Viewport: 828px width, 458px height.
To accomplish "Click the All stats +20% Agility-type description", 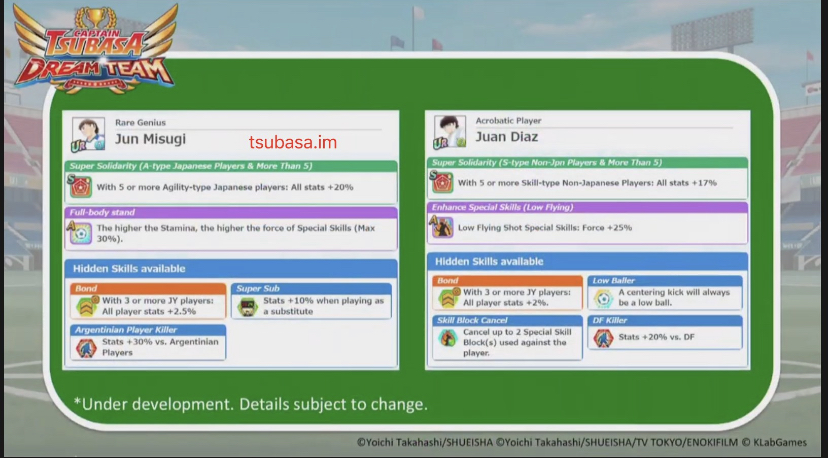I will coord(225,187).
